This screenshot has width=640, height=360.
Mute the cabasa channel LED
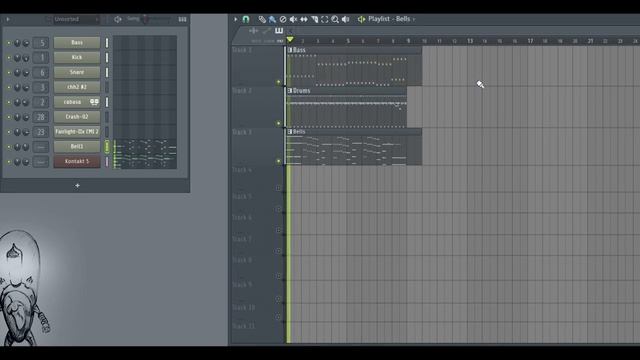tap(9, 102)
